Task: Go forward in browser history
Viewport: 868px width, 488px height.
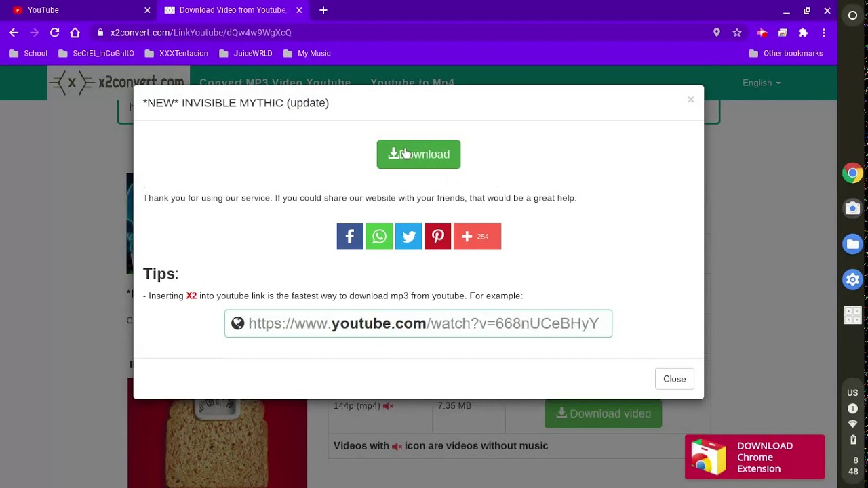Action: [35, 33]
